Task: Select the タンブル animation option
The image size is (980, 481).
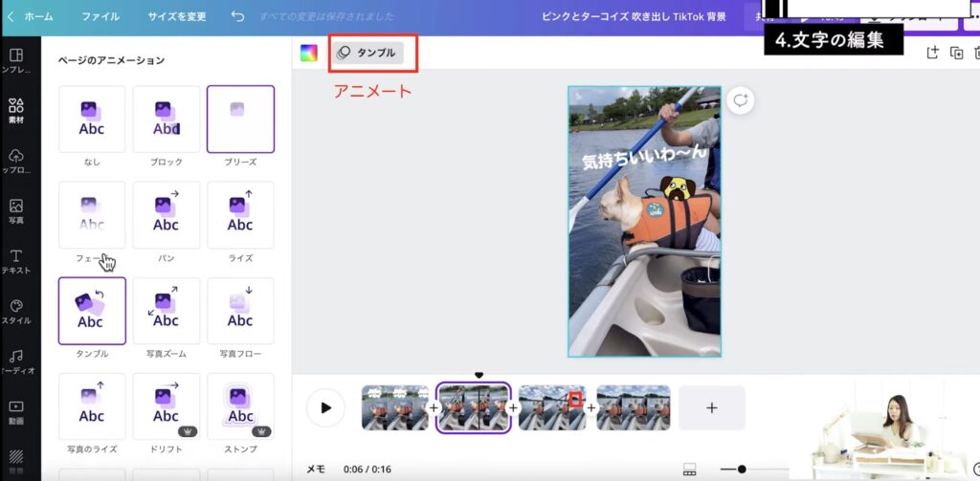Action: coord(92,311)
